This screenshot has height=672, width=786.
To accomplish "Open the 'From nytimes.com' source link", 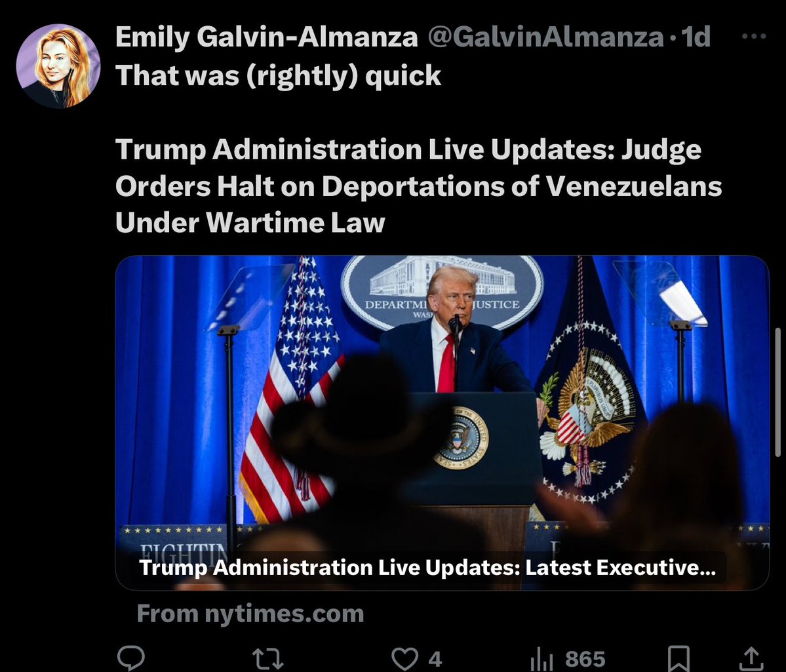I will [250, 614].
